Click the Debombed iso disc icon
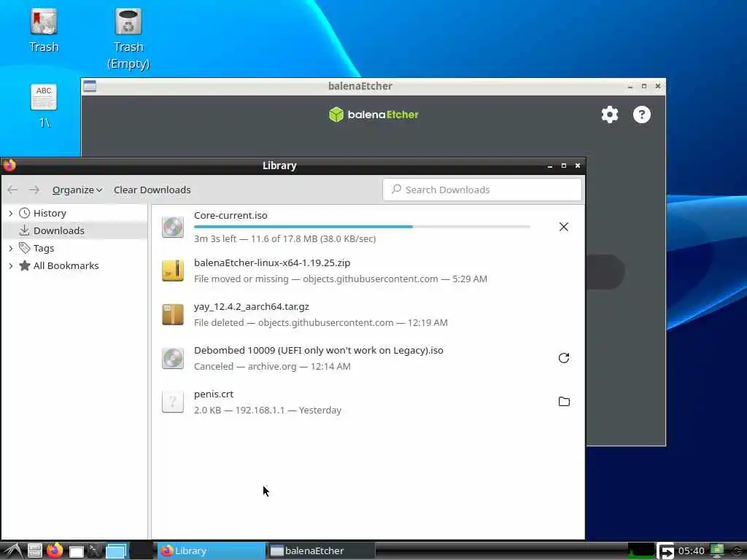The image size is (747, 560). pos(172,359)
